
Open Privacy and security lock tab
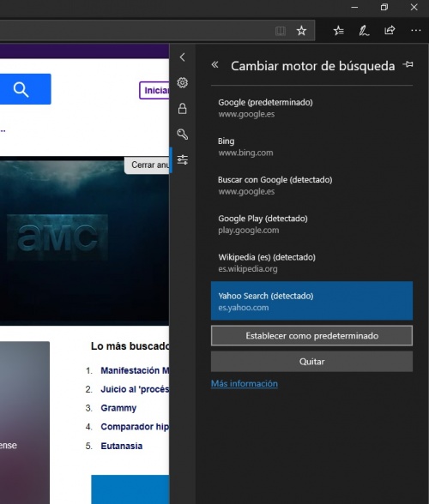point(183,108)
